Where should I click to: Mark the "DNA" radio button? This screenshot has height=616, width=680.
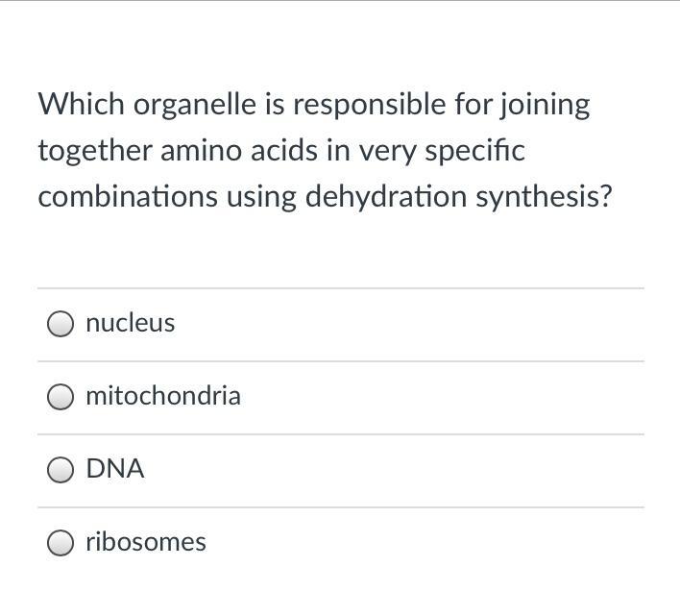pos(61,470)
